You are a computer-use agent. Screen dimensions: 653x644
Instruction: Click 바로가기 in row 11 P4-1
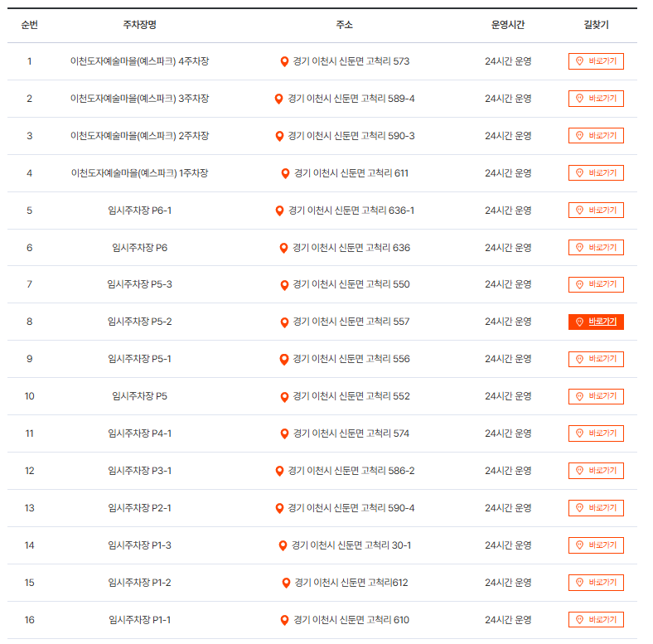[596, 433]
